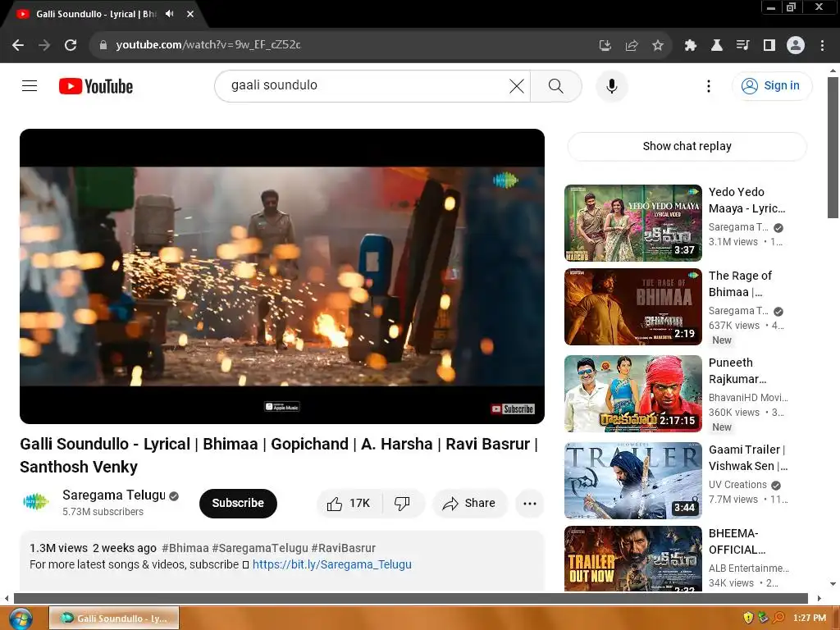Viewport: 840px width, 630px height.
Task: Click the #RaviBasrur hashtag
Action: [344, 548]
